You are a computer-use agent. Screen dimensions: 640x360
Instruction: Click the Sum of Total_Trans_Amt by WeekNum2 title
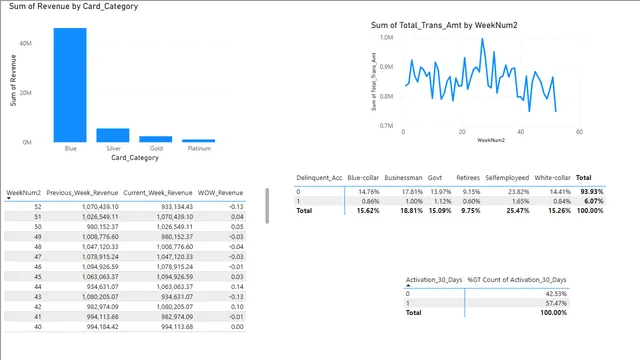[x=444, y=25]
